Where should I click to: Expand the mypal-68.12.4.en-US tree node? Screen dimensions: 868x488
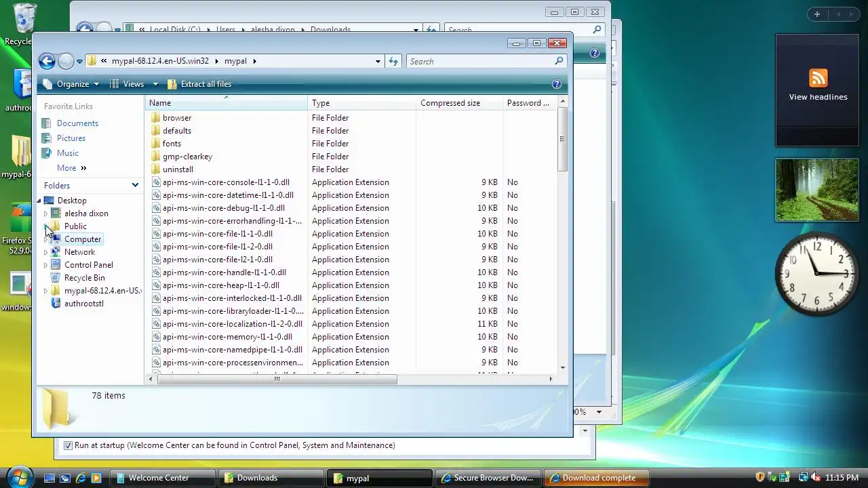tap(45, 291)
